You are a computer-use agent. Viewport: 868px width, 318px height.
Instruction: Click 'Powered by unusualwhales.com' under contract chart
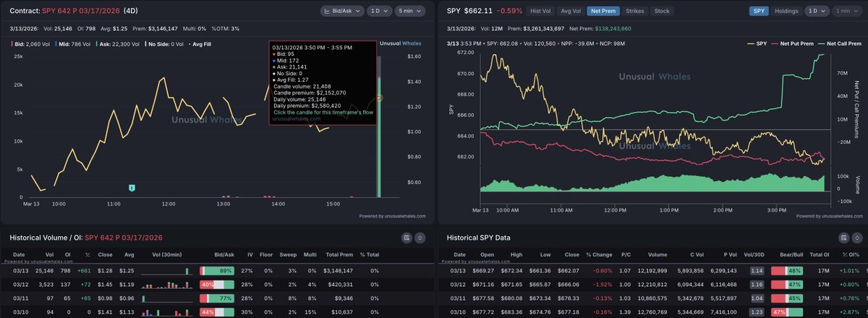[393, 216]
